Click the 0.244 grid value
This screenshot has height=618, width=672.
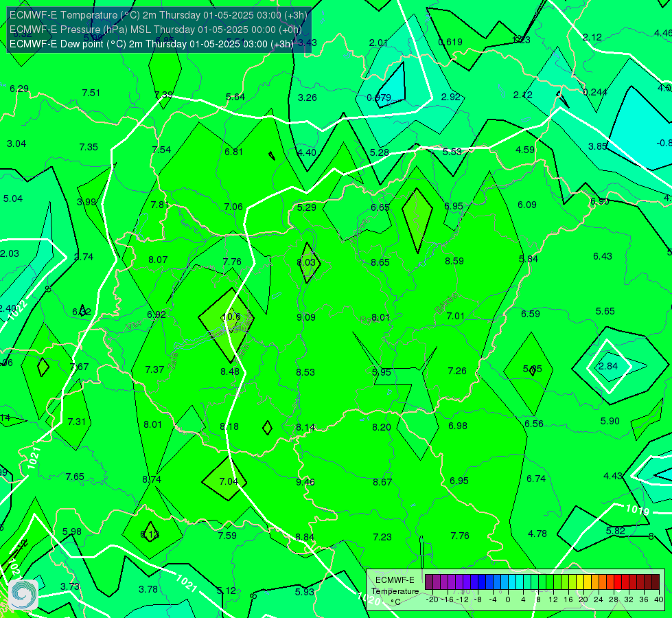[x=595, y=92]
